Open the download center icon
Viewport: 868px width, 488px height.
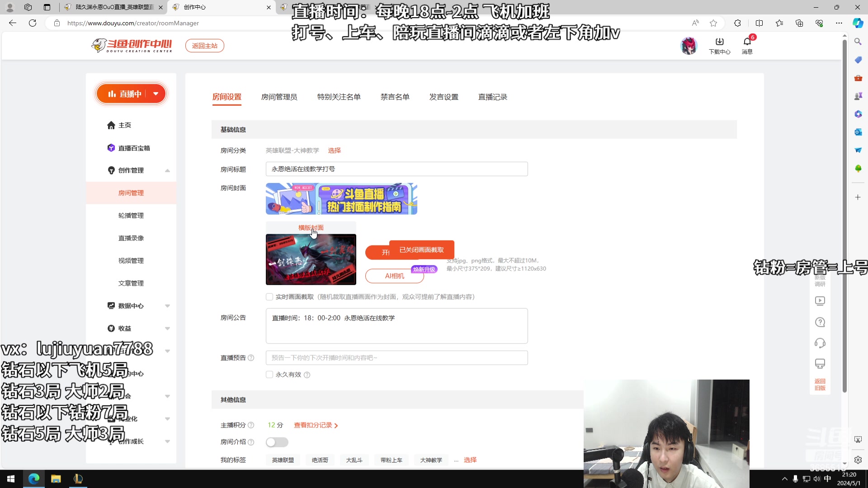click(719, 42)
